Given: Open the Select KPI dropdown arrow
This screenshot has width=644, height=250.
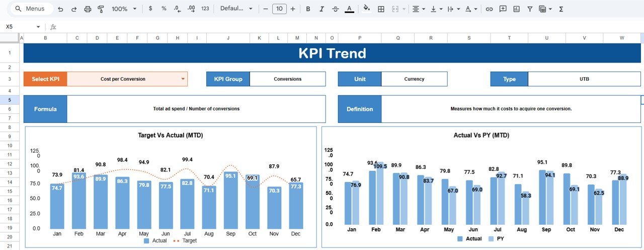Looking at the screenshot, I should click(183, 79).
